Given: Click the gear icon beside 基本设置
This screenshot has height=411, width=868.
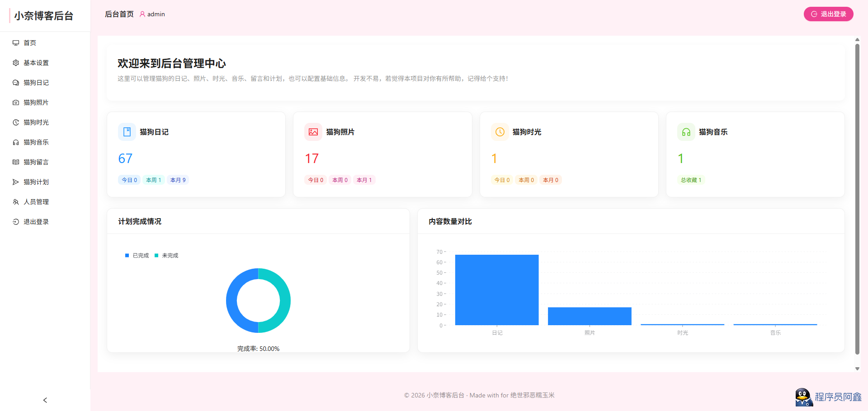Looking at the screenshot, I should (x=16, y=63).
